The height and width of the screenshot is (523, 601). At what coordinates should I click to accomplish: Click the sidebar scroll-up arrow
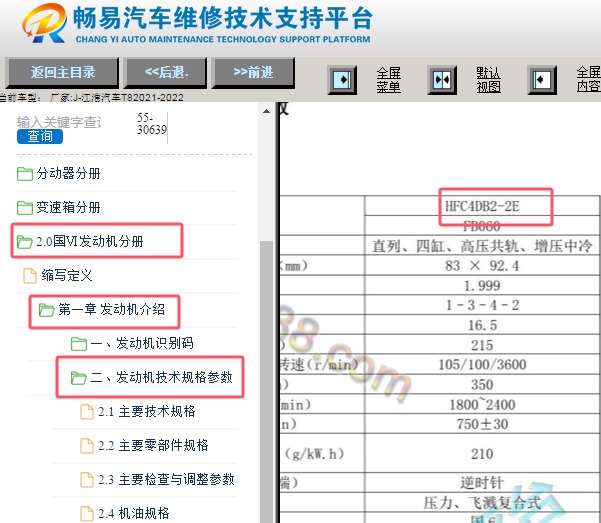click(x=266, y=111)
